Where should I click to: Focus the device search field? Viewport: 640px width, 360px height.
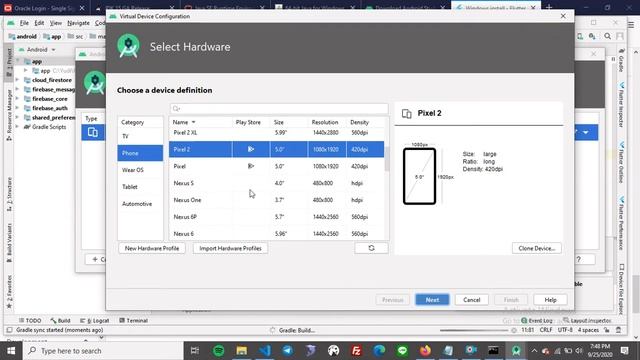(x=279, y=109)
